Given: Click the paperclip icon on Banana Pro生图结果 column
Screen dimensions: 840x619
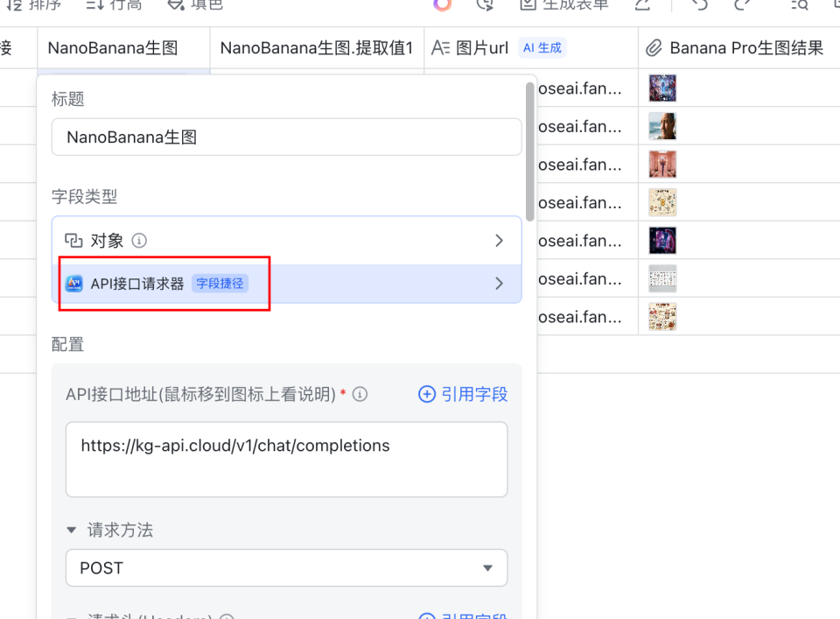Looking at the screenshot, I should point(653,48).
